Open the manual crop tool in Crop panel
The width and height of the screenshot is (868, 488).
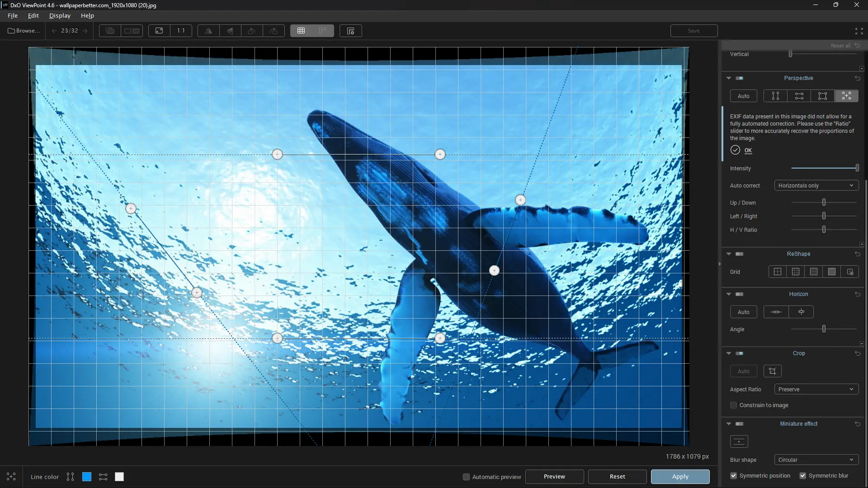[773, 371]
